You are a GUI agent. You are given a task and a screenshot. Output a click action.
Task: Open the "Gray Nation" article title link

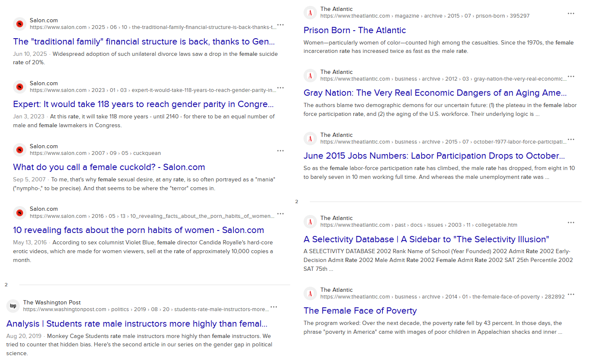pyautogui.click(x=435, y=93)
